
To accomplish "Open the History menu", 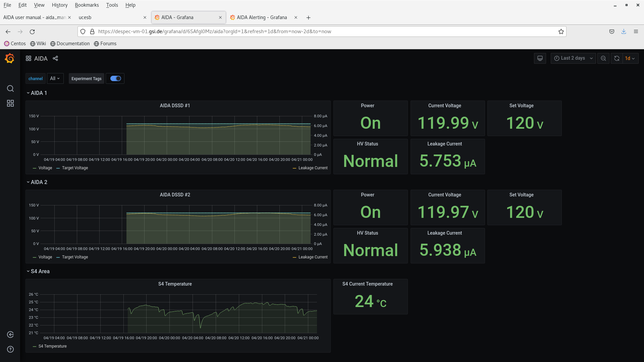I will (60, 5).
